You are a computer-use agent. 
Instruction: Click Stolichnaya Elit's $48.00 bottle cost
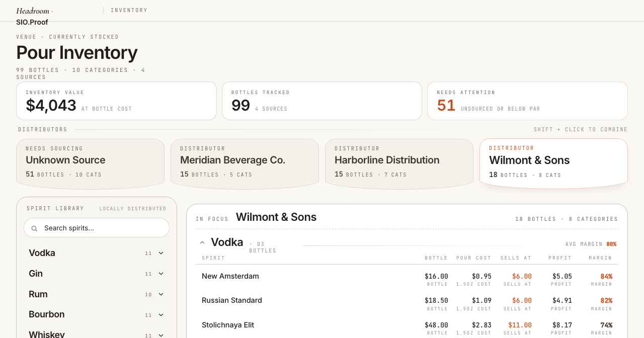[x=436, y=325]
